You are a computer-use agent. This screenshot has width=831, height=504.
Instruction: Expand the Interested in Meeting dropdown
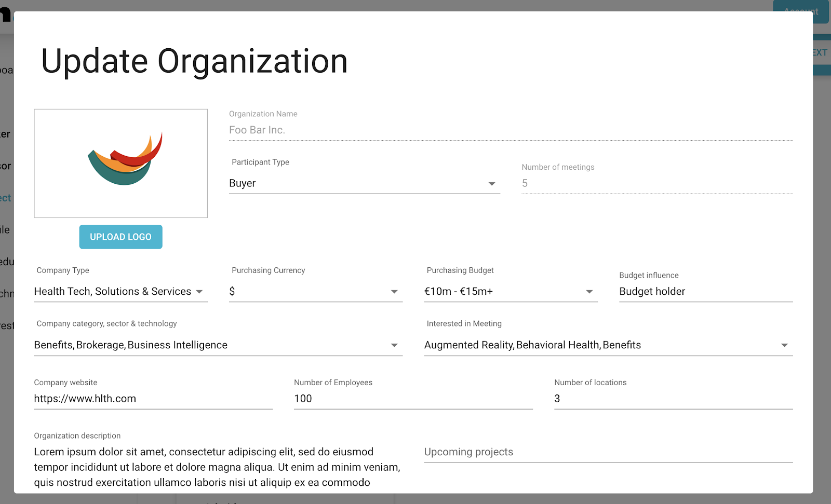pyautogui.click(x=608, y=345)
